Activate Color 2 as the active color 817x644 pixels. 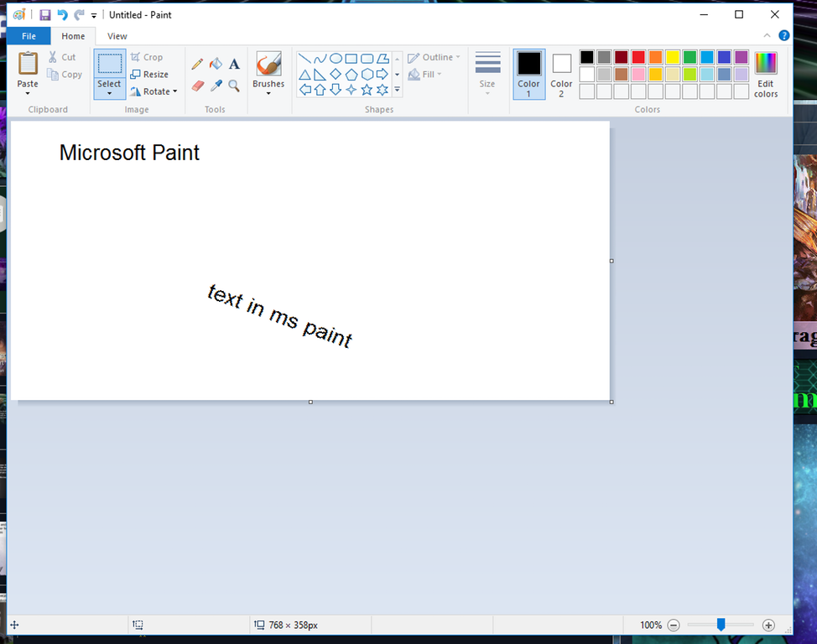(x=561, y=74)
